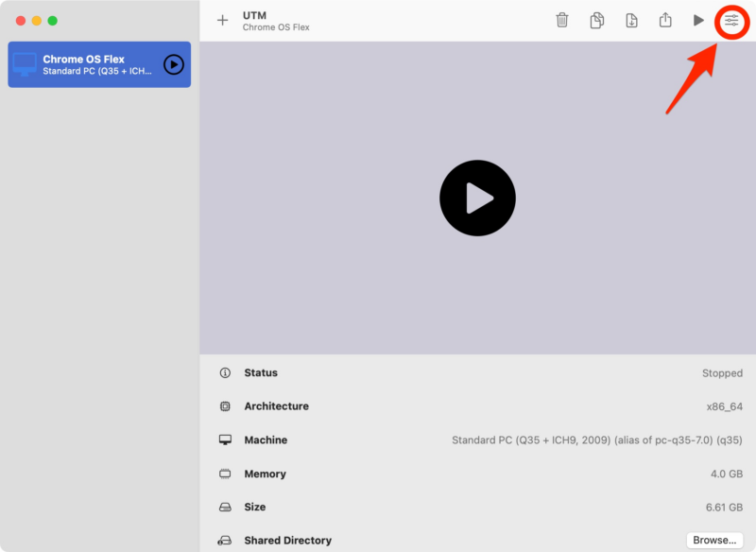Clone the VM using the duplicate icon

[597, 20]
